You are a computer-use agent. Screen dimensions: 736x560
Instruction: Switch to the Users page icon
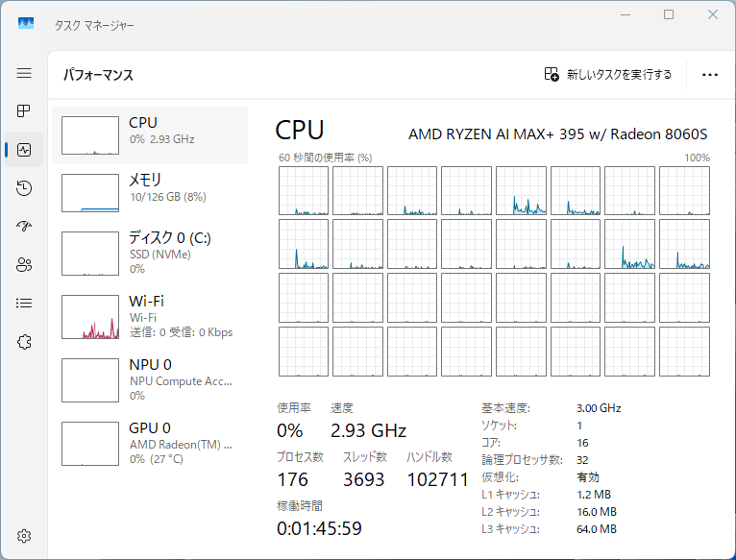pyautogui.click(x=24, y=265)
